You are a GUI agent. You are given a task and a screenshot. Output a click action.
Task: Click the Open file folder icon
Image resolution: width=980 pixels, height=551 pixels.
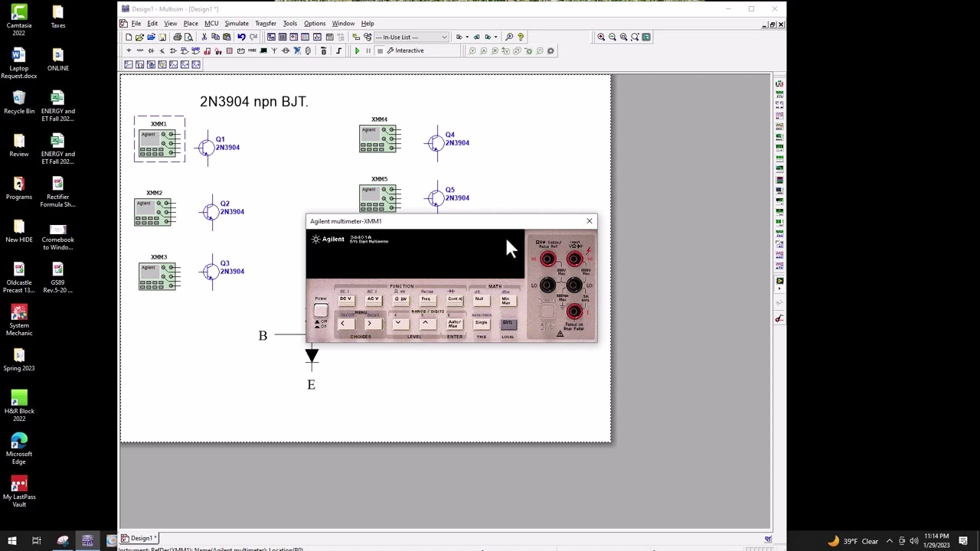139,37
